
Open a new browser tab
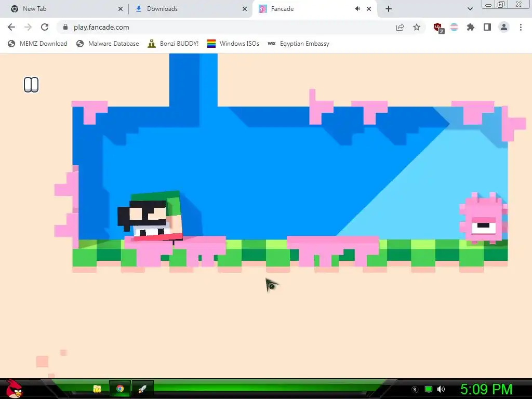(x=389, y=9)
